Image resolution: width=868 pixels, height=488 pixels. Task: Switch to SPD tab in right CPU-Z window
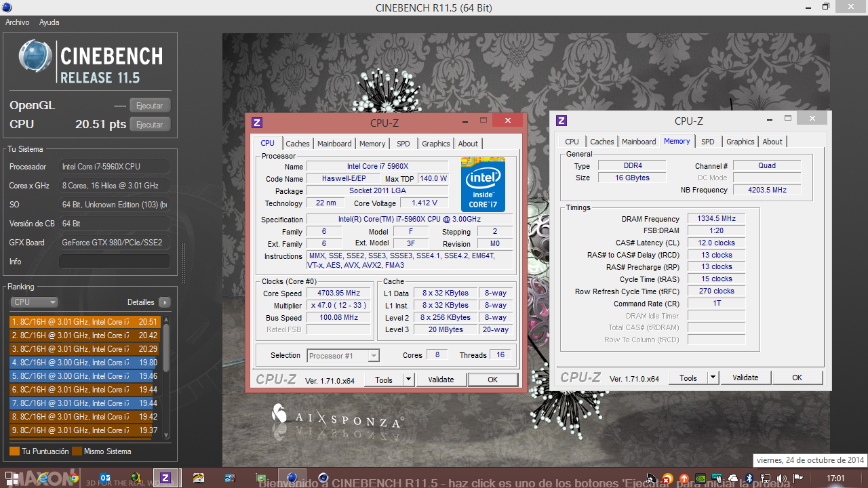(x=707, y=142)
